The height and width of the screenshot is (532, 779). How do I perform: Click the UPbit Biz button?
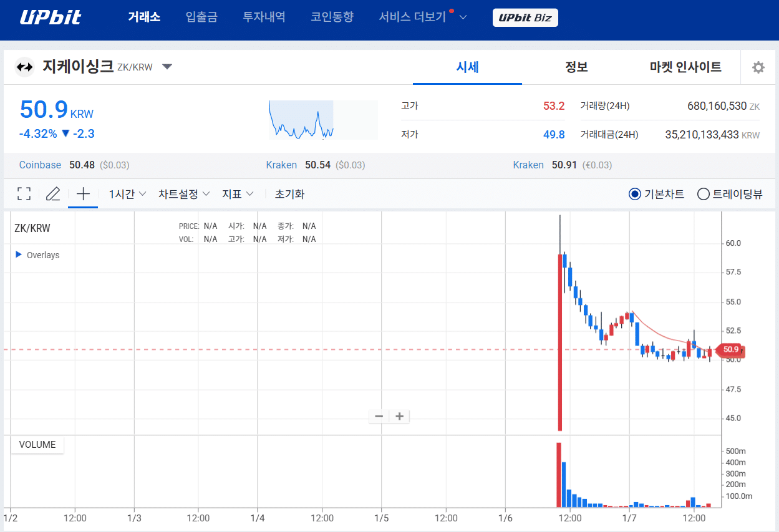coord(525,18)
